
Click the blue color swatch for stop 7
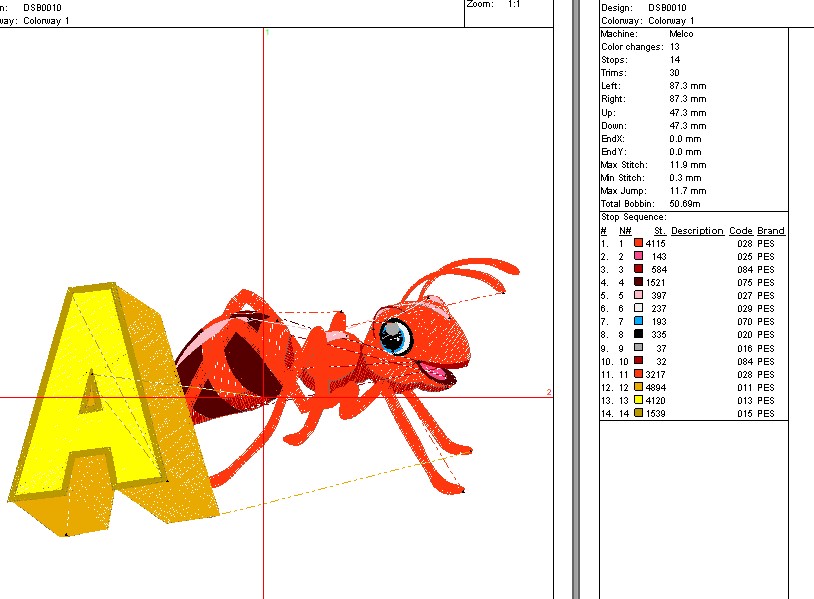tap(638, 322)
